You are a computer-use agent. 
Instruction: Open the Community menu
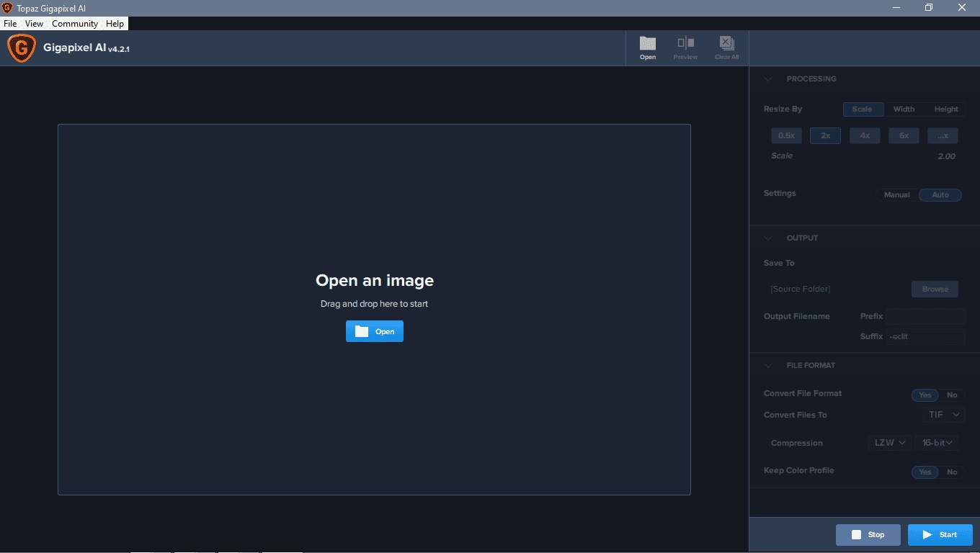(x=75, y=24)
